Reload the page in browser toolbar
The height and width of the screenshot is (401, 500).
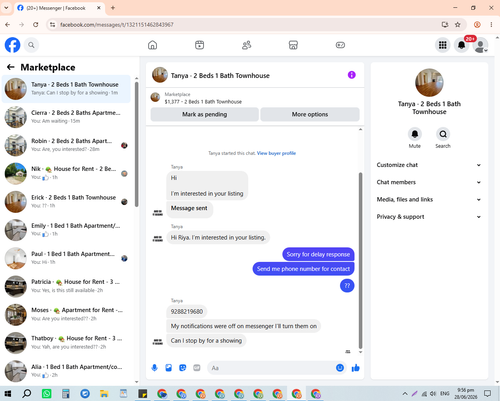point(36,25)
